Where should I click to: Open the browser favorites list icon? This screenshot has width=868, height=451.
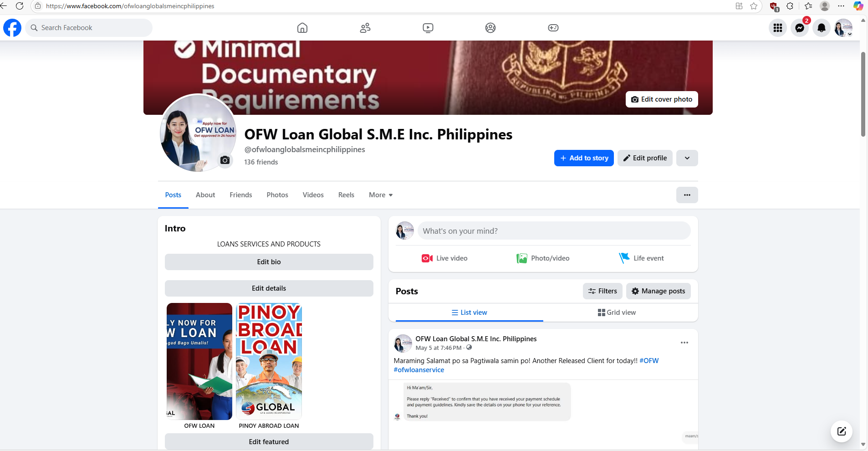coord(808,6)
